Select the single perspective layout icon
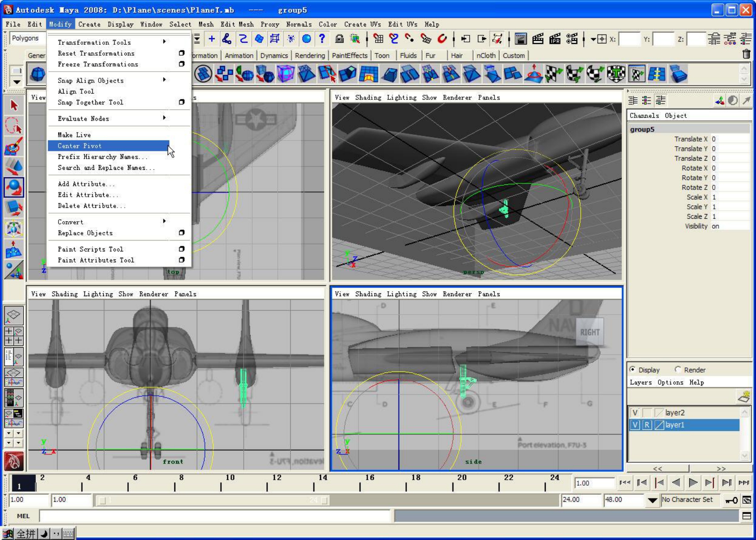756x540 pixels. [x=13, y=315]
